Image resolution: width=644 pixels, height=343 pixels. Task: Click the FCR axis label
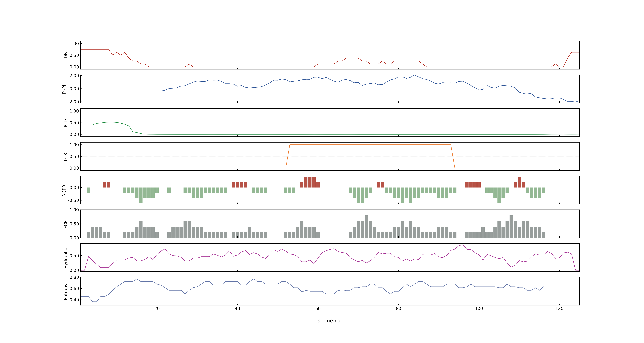[x=66, y=224]
